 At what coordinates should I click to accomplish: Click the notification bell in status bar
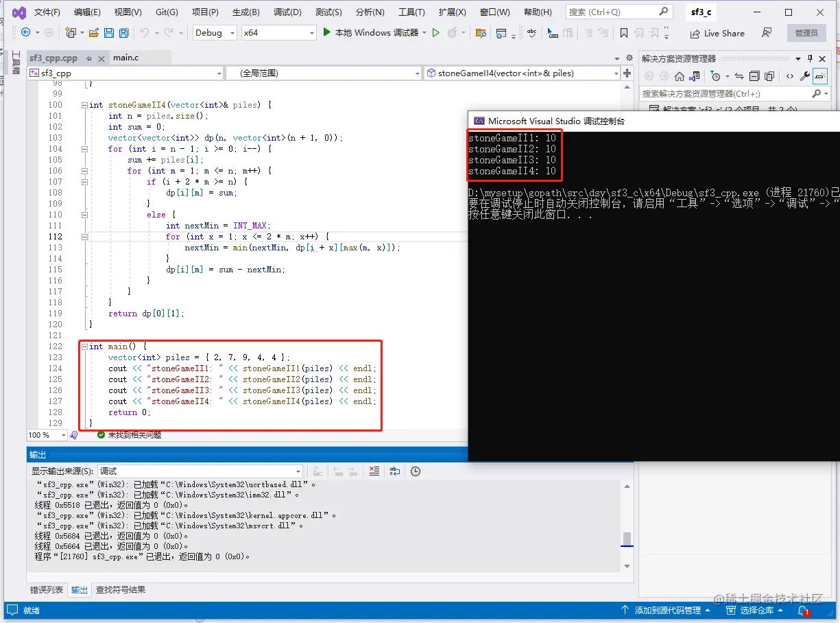pos(802,610)
